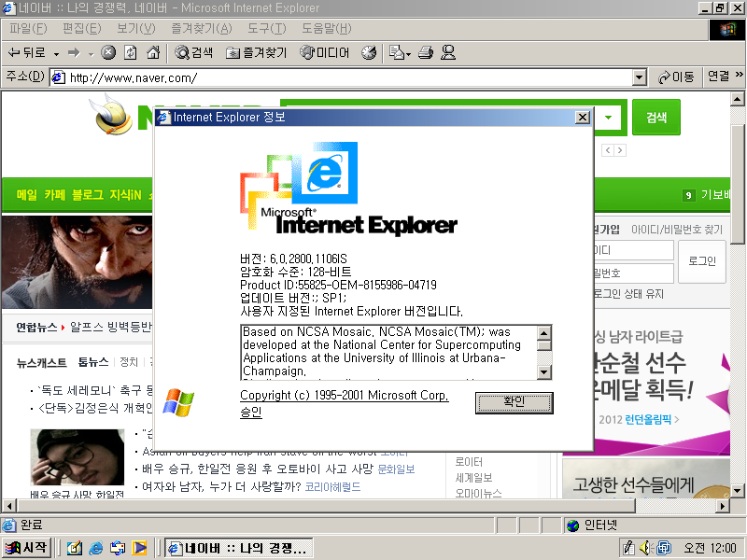Open the Favorites (즐겨찾기) toolbar button

[x=258, y=52]
